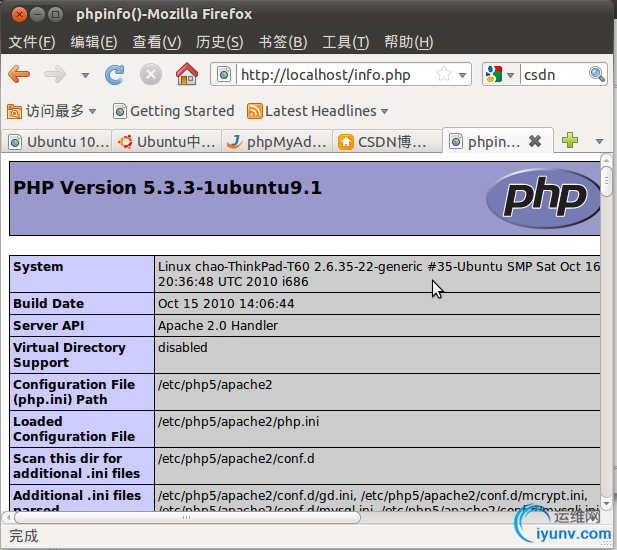Click the Virtual Directory Support label
617x550 pixels.
69,355
